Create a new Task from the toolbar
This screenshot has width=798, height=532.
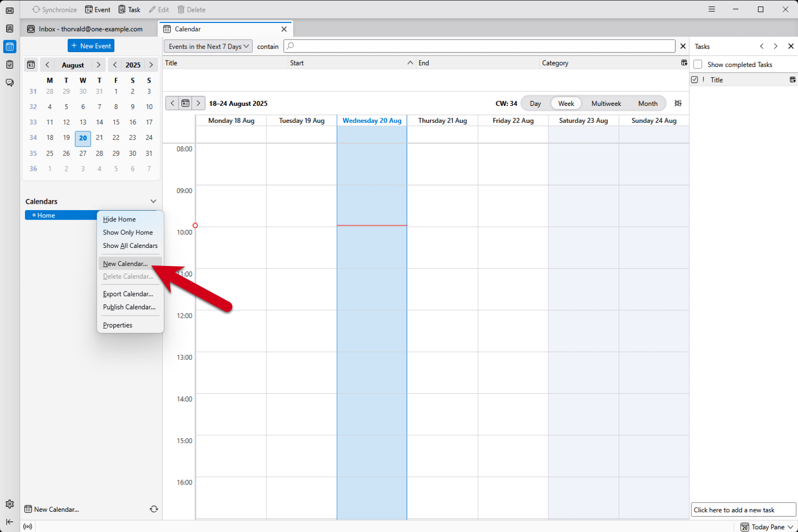(x=129, y=9)
